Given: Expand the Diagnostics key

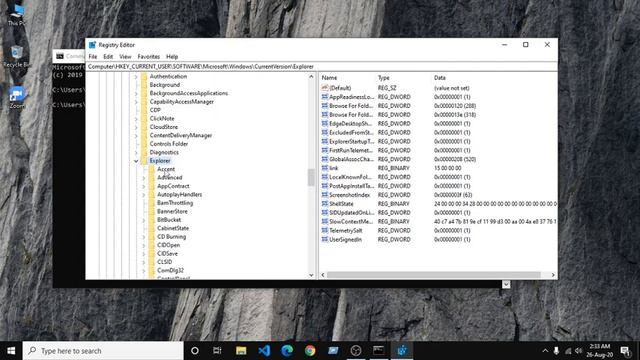Looking at the screenshot, I should [136, 152].
